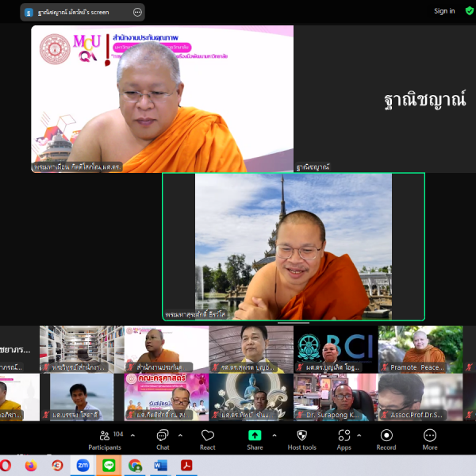The image size is (476, 476).
Task: Open the red swirl app in taskbar
Action: (x=57, y=466)
